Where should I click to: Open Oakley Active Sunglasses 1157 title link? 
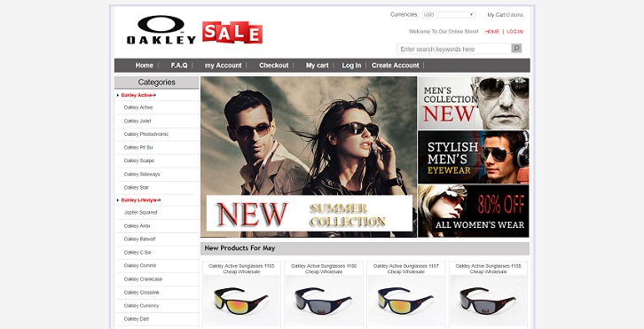coord(405,269)
